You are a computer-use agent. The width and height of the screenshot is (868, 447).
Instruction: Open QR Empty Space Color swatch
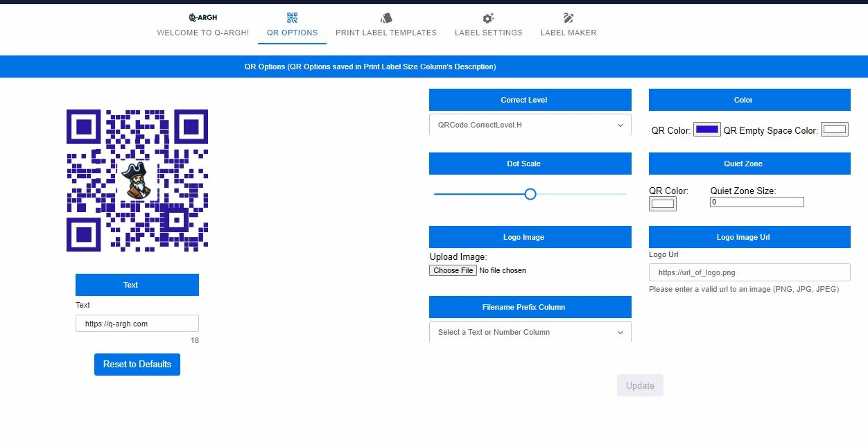(835, 130)
